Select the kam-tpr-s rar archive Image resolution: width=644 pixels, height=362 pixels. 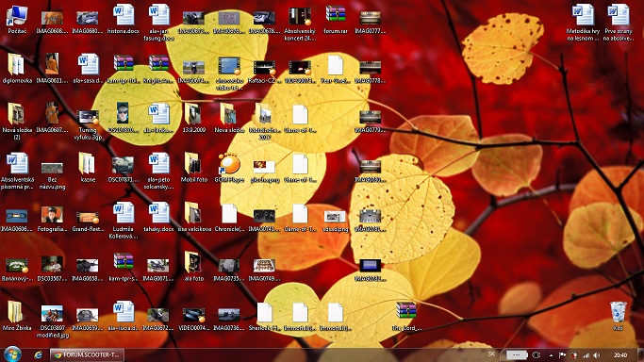pyautogui.click(x=124, y=267)
